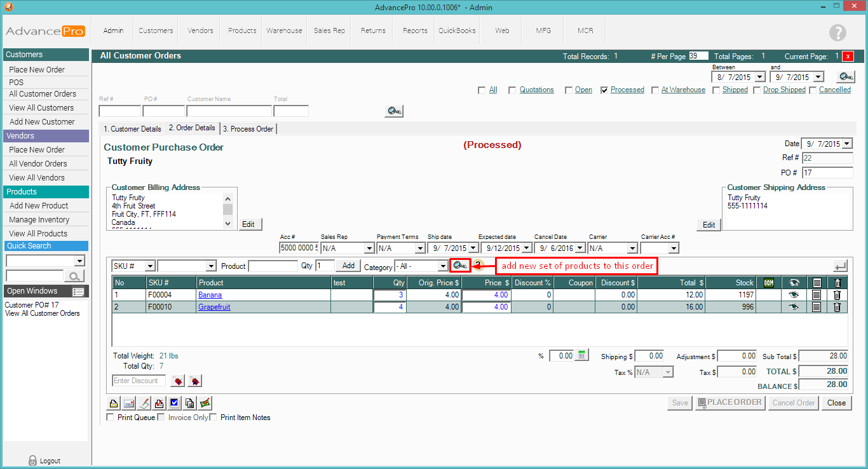Toggle the eye icon in Banana row

(x=794, y=295)
